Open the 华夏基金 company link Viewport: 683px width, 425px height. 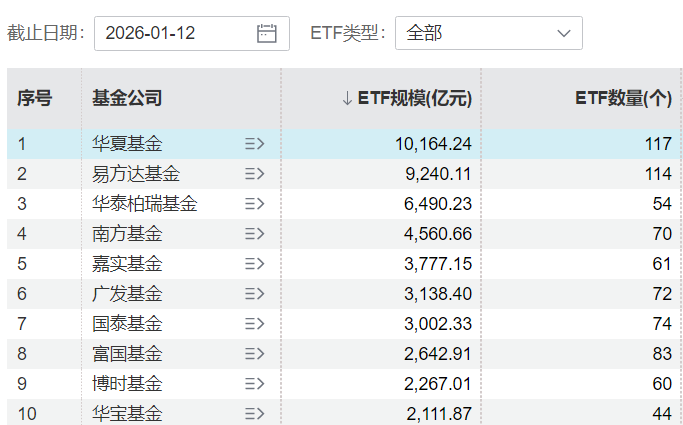(127, 144)
